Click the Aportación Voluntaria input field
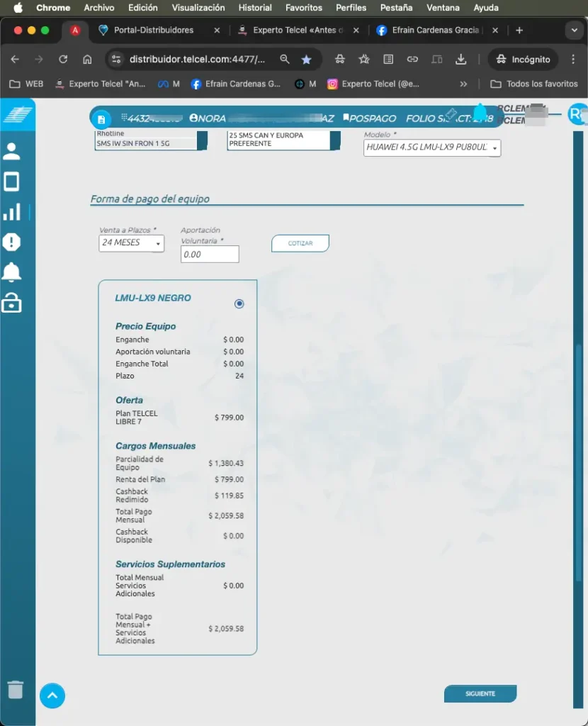 pyautogui.click(x=210, y=255)
